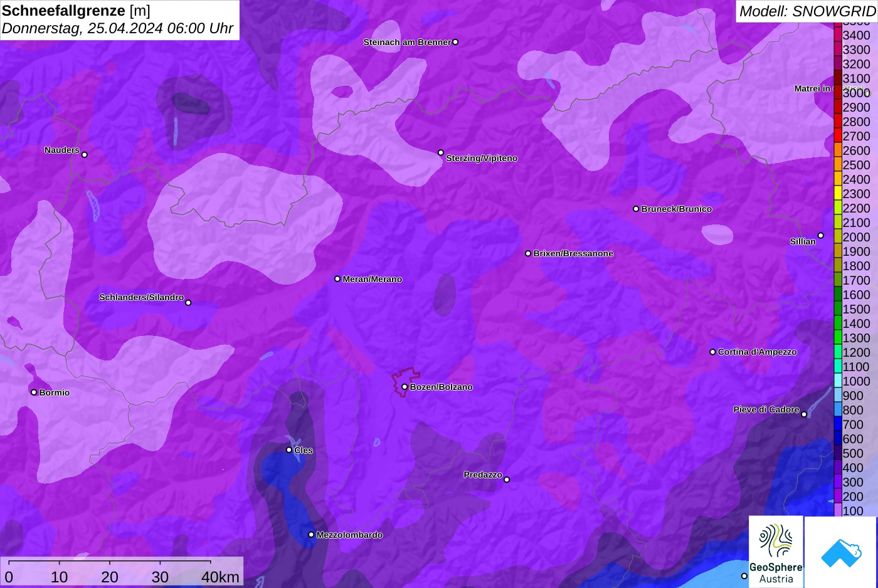This screenshot has height=588, width=878.
Task: Click the 40km scale bar label
Action: [x=220, y=577]
